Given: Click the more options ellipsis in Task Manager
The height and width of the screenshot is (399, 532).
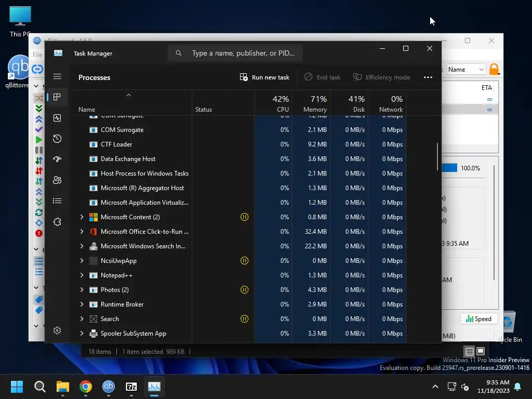Looking at the screenshot, I should (428, 77).
